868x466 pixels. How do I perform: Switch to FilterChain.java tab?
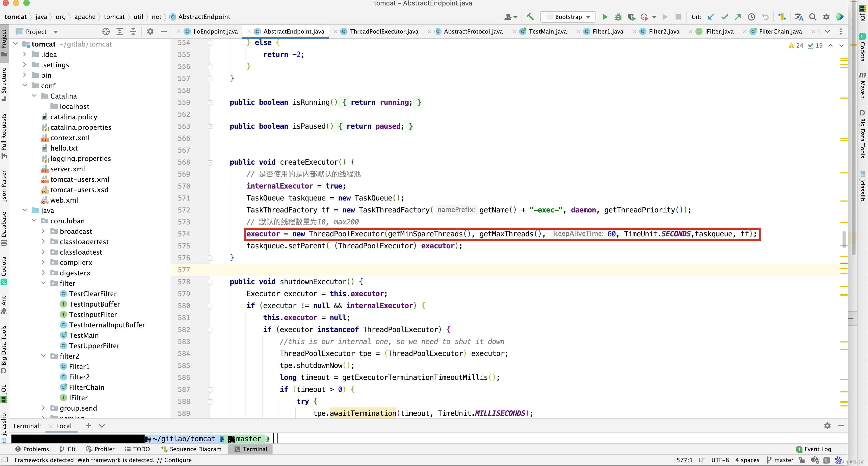(x=776, y=32)
